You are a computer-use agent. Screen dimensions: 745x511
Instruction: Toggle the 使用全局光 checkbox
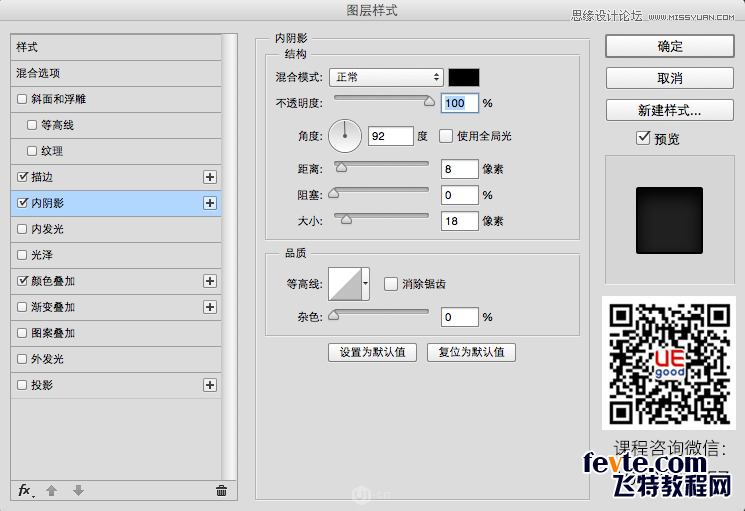[x=446, y=136]
